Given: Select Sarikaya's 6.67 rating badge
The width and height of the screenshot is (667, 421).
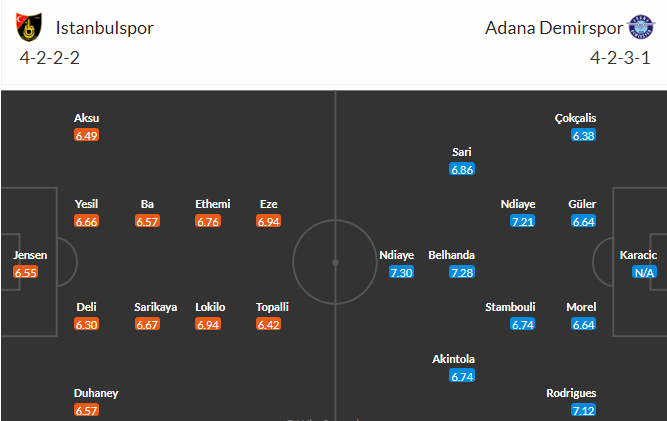Looking at the screenshot, I should (147, 325).
